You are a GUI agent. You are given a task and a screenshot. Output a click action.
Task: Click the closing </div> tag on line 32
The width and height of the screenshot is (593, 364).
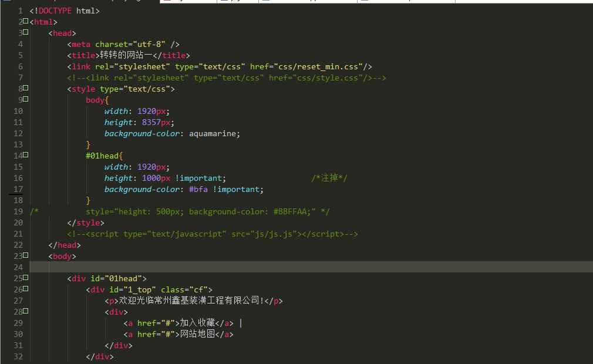click(100, 357)
